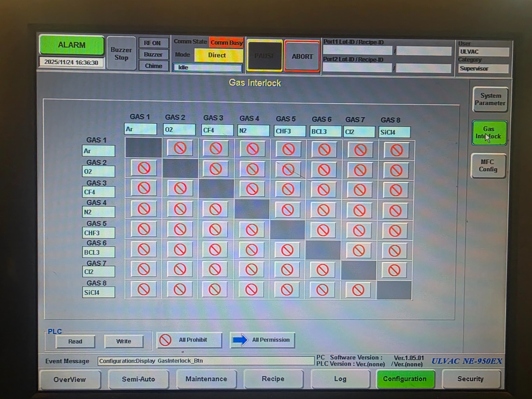Open the Log tab

point(340,379)
